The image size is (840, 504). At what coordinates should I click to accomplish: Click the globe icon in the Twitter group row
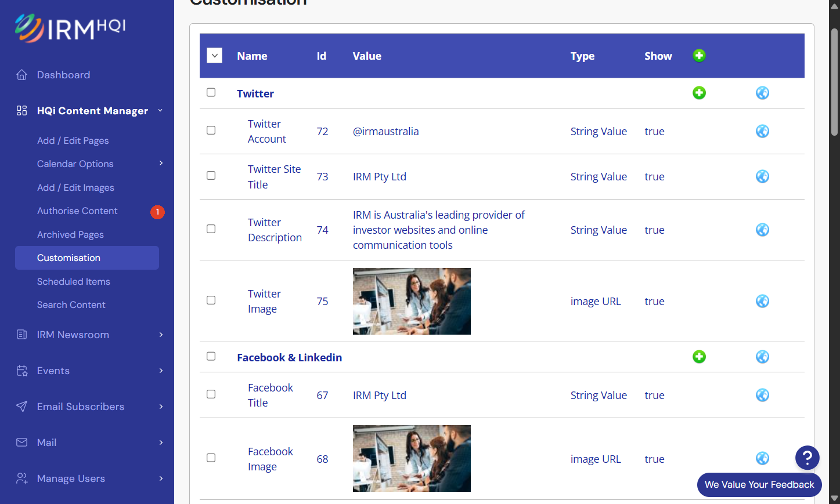pyautogui.click(x=762, y=93)
